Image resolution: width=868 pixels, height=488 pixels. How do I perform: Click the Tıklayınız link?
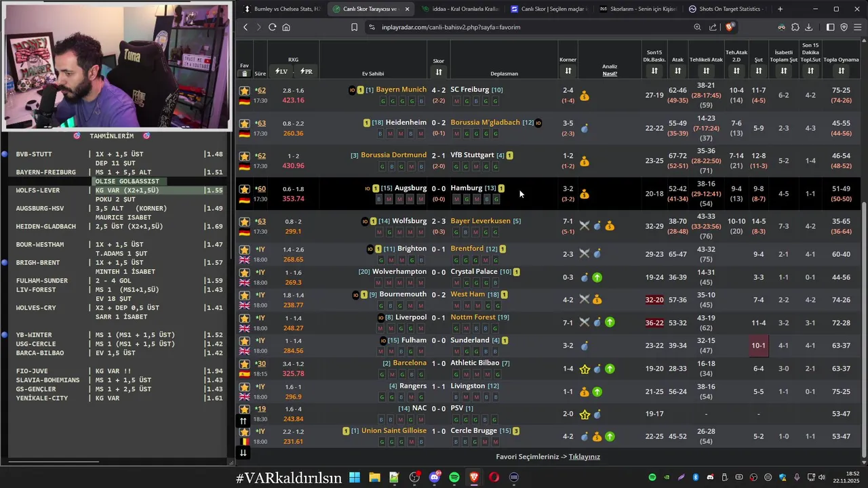pos(585,457)
